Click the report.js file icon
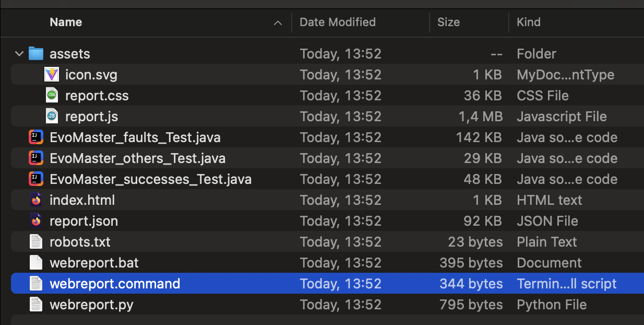This screenshot has height=325, width=644. 52,117
